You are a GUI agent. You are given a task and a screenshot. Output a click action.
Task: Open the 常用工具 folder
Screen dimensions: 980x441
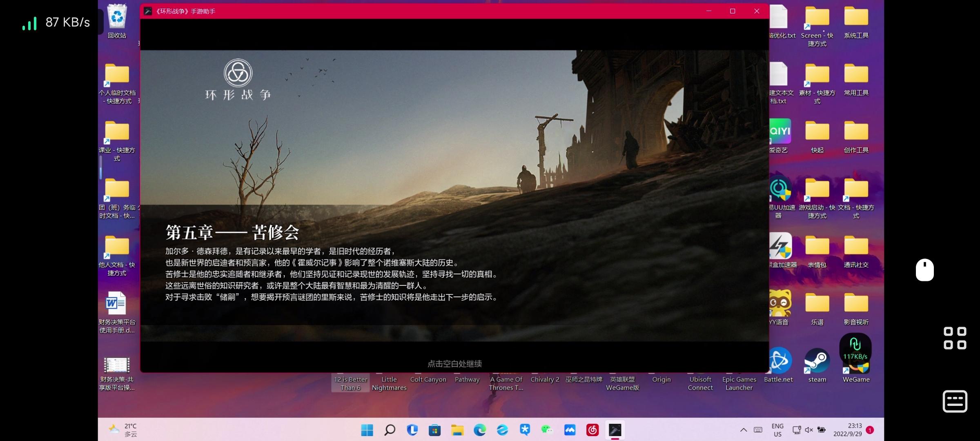856,79
